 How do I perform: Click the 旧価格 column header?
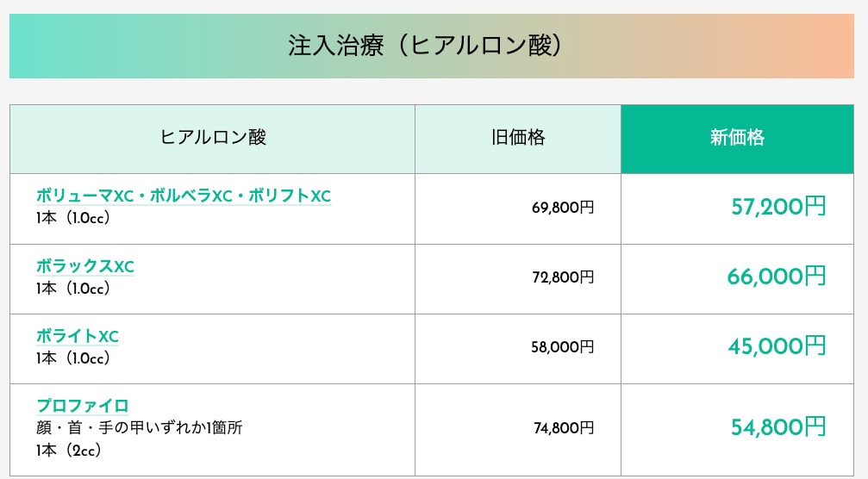click(x=518, y=138)
